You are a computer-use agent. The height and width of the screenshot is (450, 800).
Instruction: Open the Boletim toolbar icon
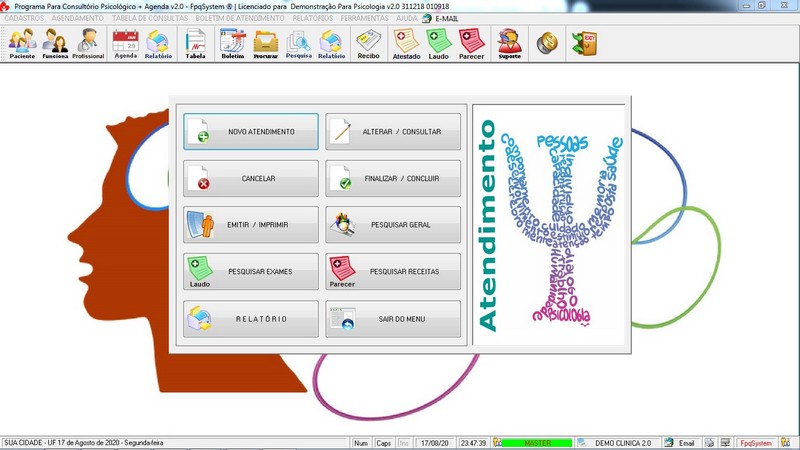point(232,44)
